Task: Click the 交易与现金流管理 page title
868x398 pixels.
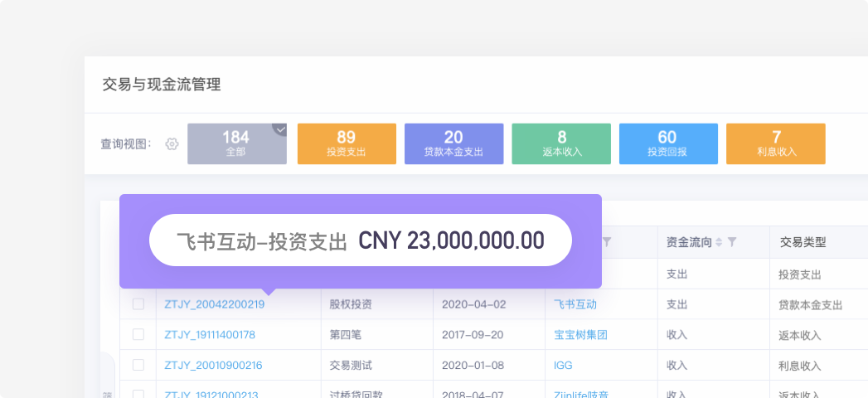Action: [x=162, y=85]
